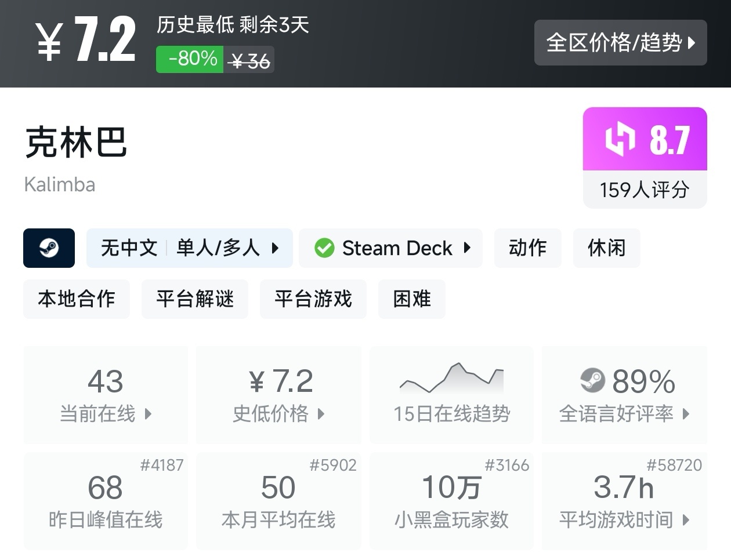This screenshot has height=560, width=731.
Task: Select the 休闲 genre tag
Action: [606, 248]
